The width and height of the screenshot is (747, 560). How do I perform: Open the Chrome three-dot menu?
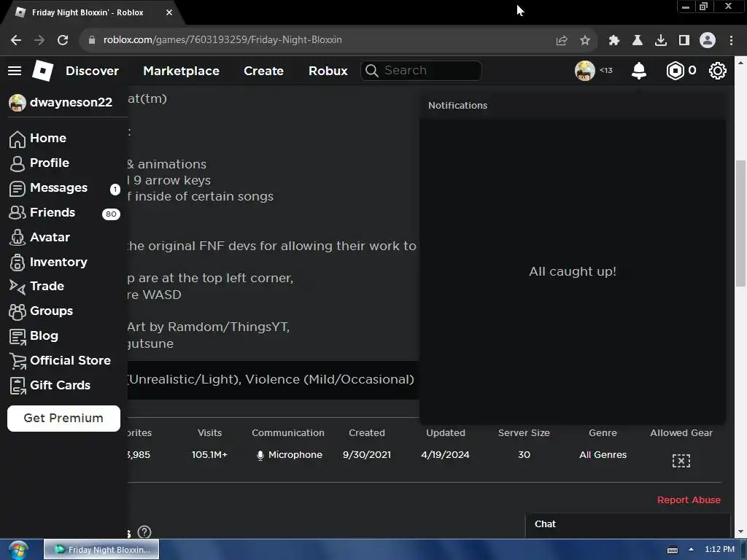(731, 40)
